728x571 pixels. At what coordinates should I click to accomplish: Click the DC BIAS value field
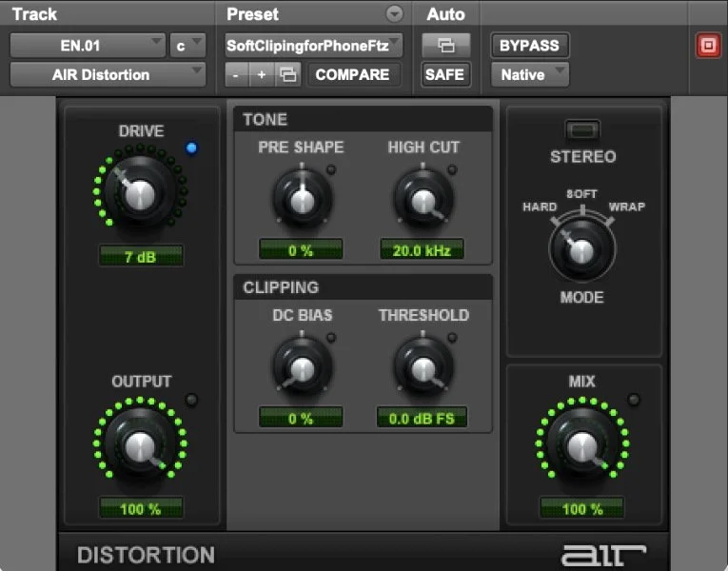click(301, 418)
